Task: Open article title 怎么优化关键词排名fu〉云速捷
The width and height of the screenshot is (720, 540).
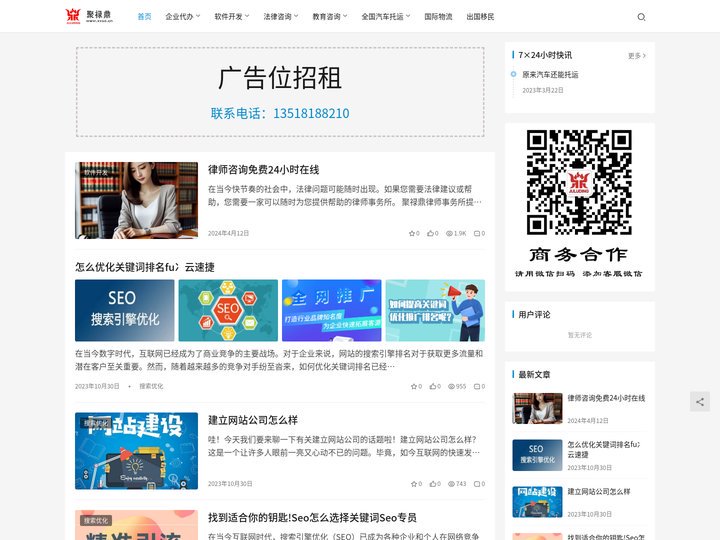Action: coord(145,267)
